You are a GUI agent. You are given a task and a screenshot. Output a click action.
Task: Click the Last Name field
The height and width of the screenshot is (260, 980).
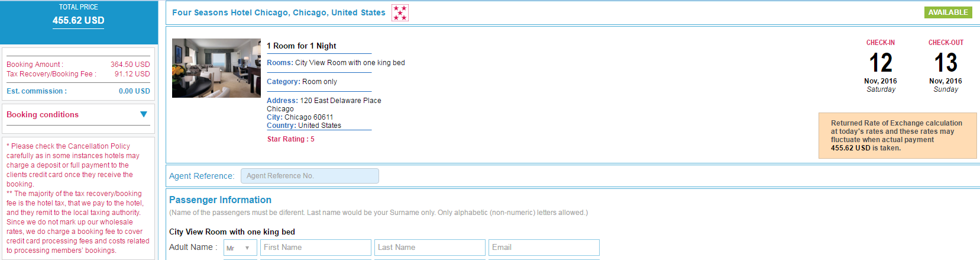430,248
